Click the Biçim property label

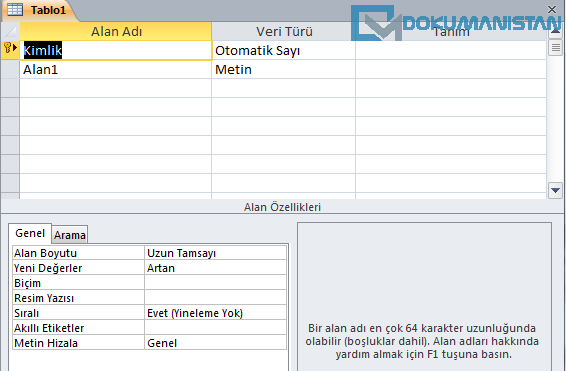click(78, 283)
